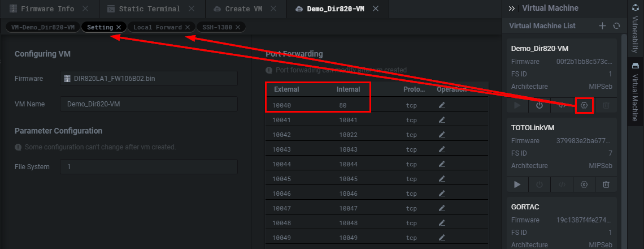This screenshot has width=644, height=249.
Task: Close the Firmware Info tab
Action: (x=85, y=8)
